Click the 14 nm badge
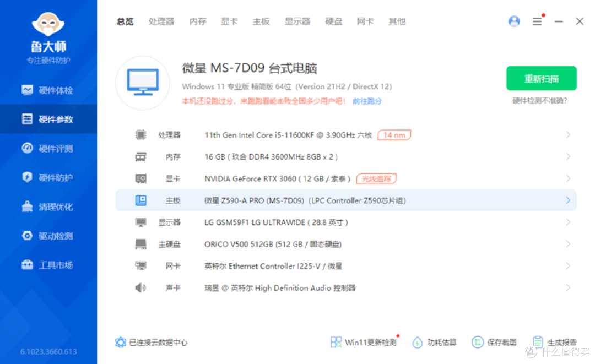595x364 pixels. tap(394, 135)
